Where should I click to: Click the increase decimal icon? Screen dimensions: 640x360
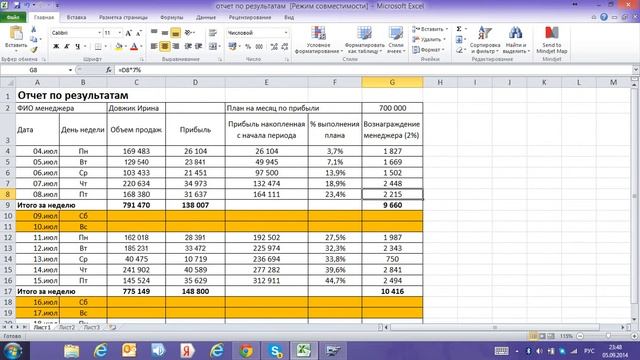click(274, 47)
